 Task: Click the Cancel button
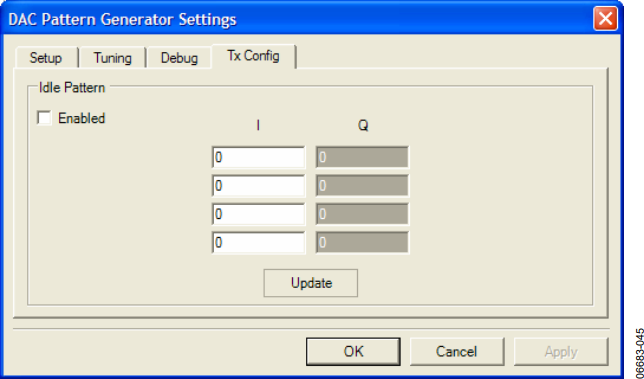click(457, 351)
